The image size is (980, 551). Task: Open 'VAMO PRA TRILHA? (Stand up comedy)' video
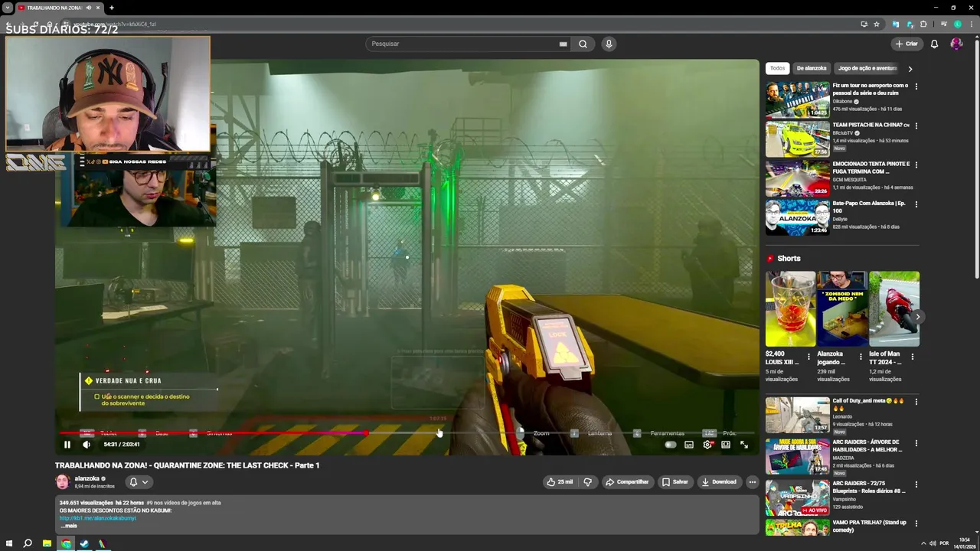(797, 528)
